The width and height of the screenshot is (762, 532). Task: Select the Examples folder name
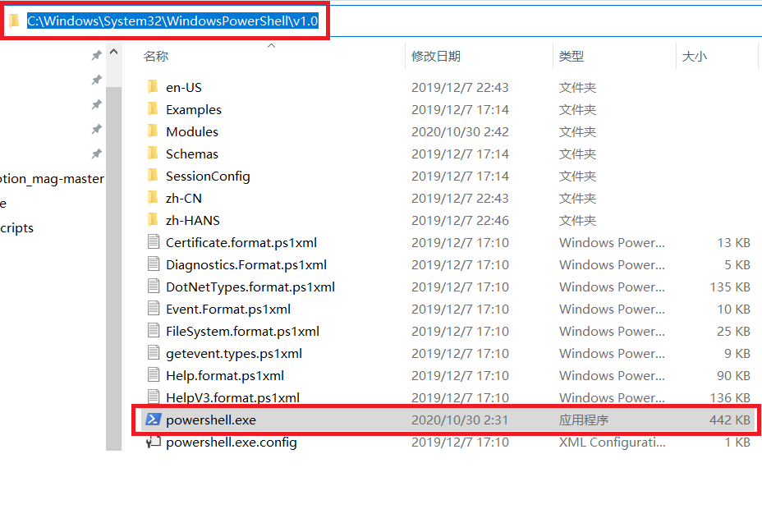[194, 110]
